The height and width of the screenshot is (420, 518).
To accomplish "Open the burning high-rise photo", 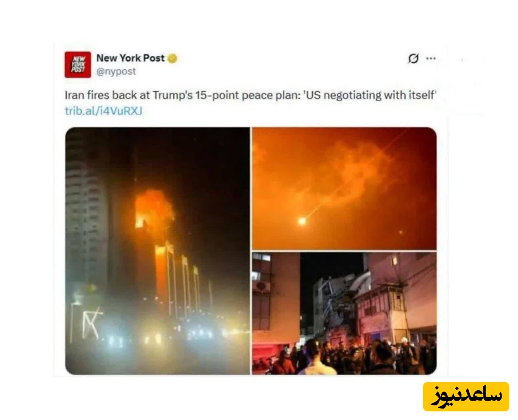I will 158,251.
